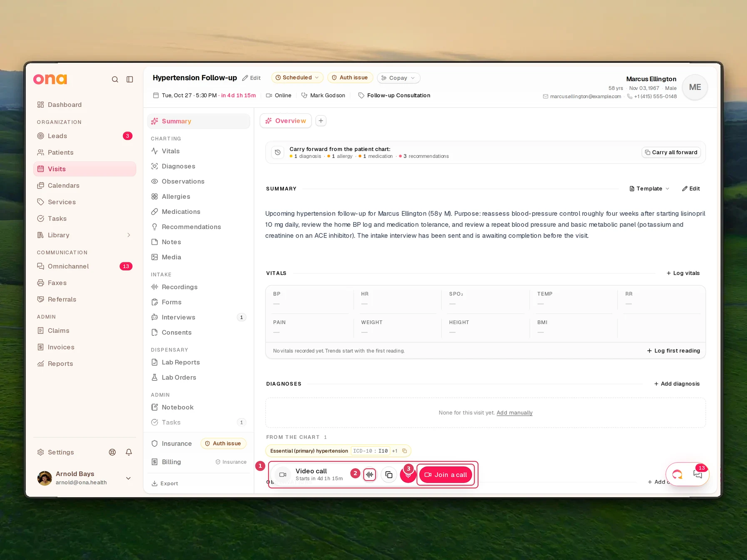Viewport: 747px width, 560px height.
Task: Open Recordings under Intake
Action: 199,287
